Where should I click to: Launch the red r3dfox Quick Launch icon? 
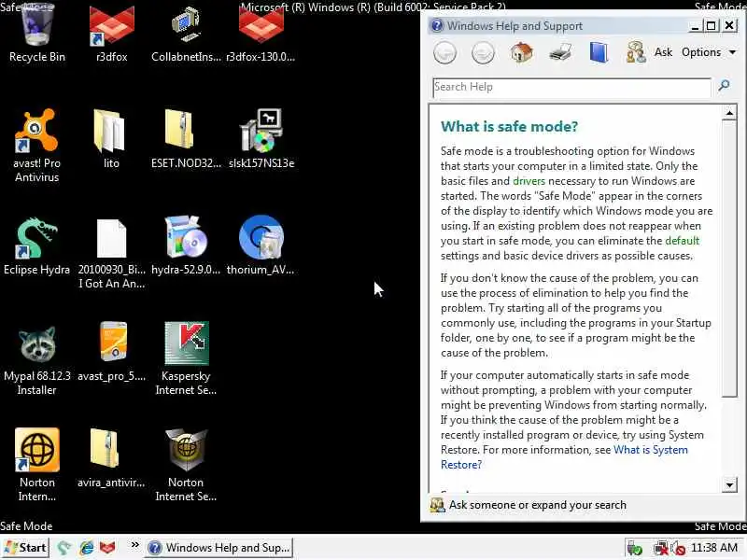coord(107,548)
